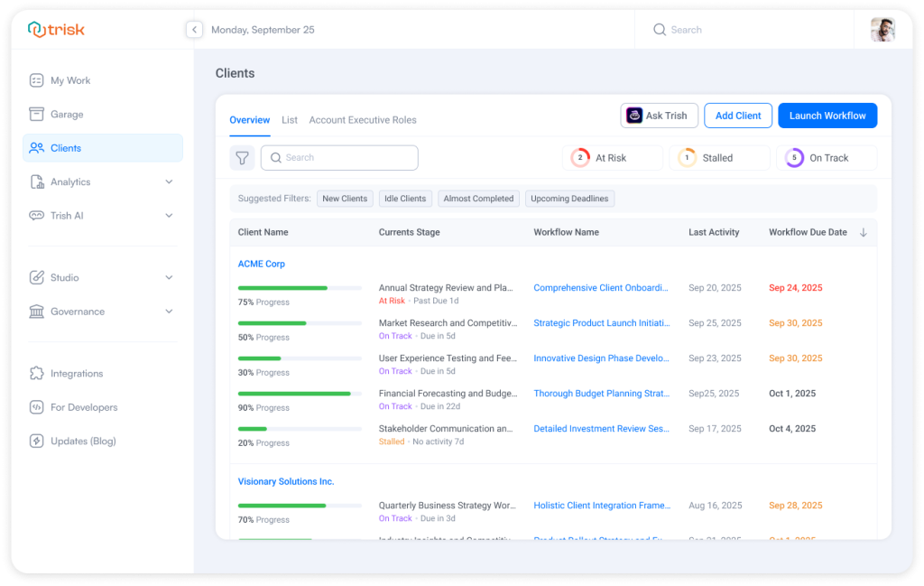Click inside the client search field

(x=339, y=157)
